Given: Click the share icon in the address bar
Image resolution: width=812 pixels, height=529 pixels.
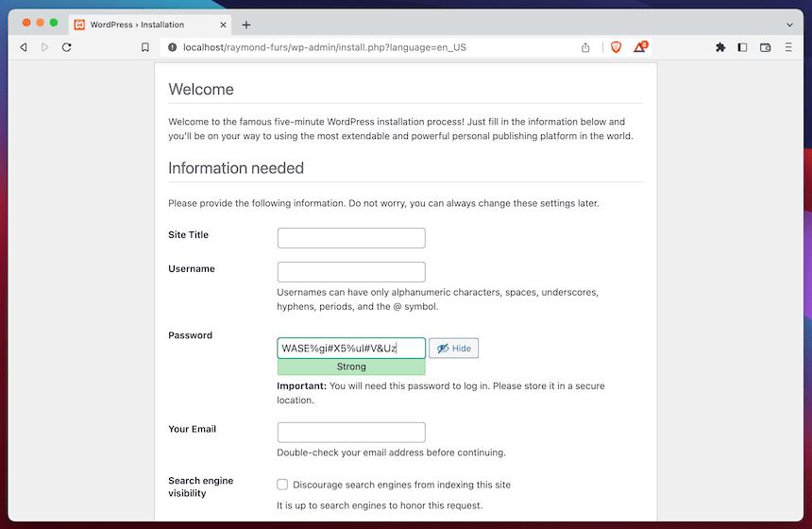Looking at the screenshot, I should click(x=585, y=47).
